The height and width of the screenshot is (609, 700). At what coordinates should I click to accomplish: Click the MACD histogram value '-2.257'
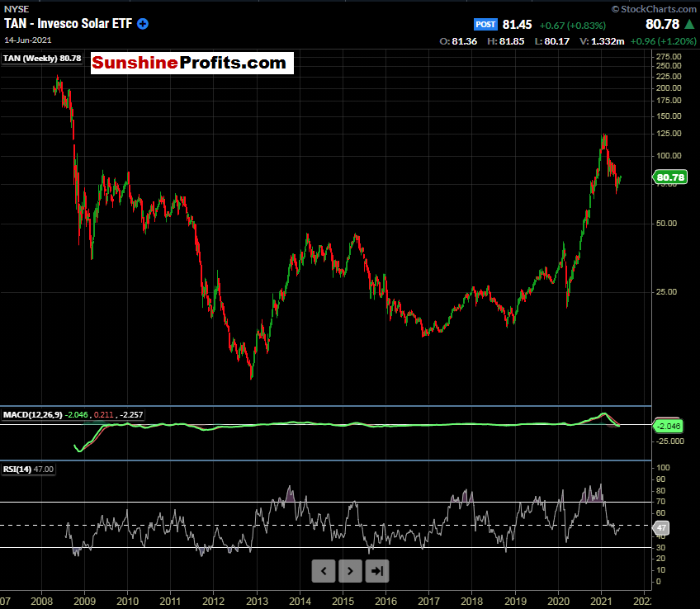click(131, 415)
